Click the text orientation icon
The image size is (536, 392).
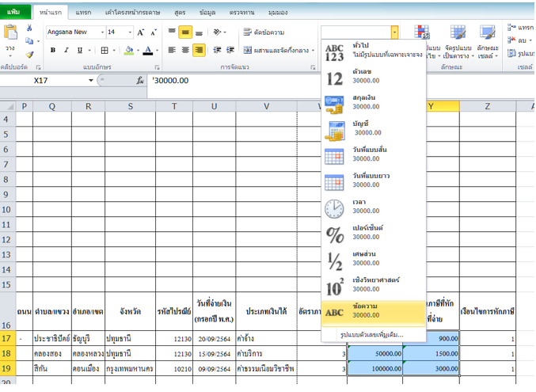(x=217, y=32)
